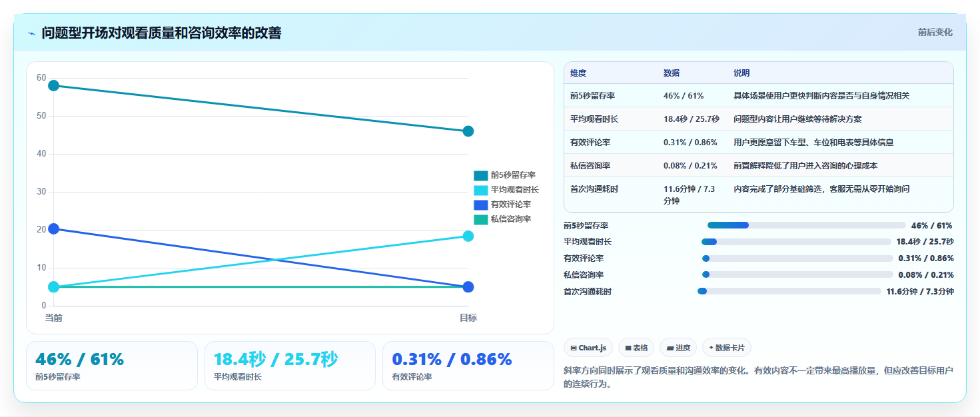Select the teal data point at 58 for 当前

point(53,85)
